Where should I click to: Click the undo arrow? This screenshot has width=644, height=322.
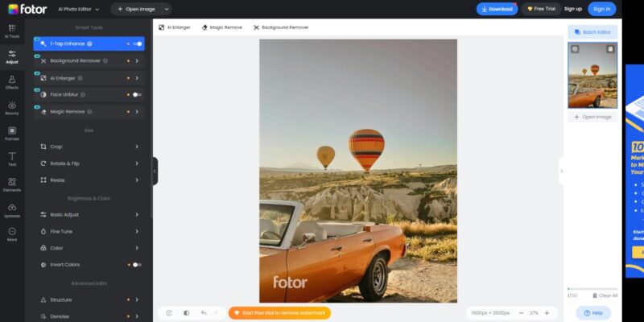[x=204, y=313]
